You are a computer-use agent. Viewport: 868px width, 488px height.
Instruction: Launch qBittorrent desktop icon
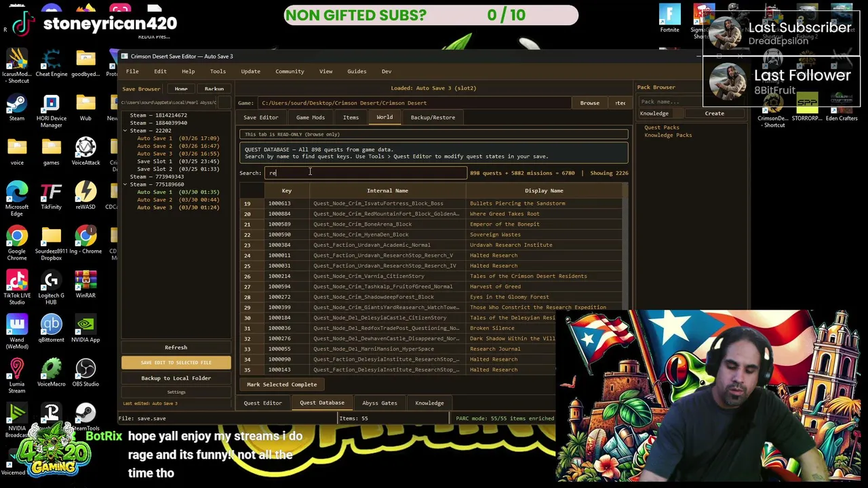(52, 329)
